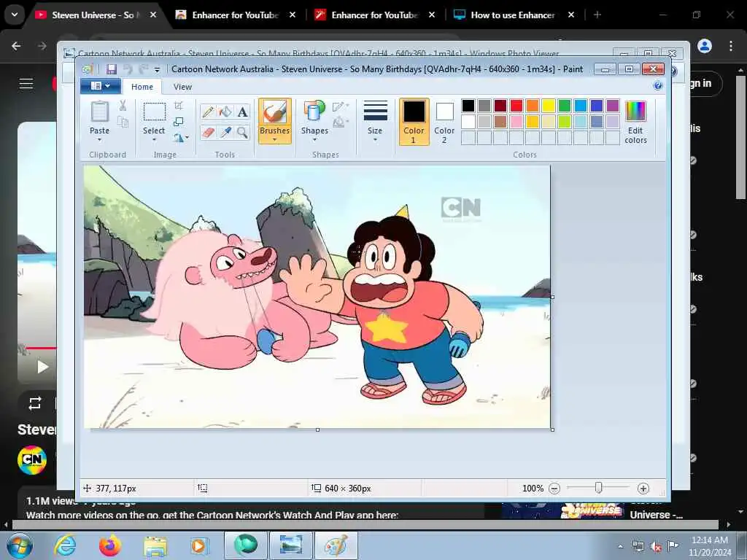The height and width of the screenshot is (560, 747).
Task: Select the Color picker eyedropper tool
Action: pos(225,132)
